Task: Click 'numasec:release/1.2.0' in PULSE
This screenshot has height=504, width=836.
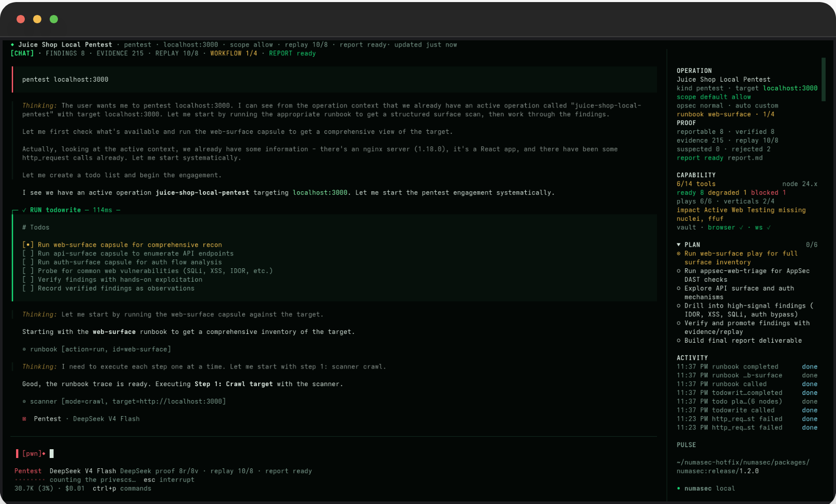Action: point(718,471)
